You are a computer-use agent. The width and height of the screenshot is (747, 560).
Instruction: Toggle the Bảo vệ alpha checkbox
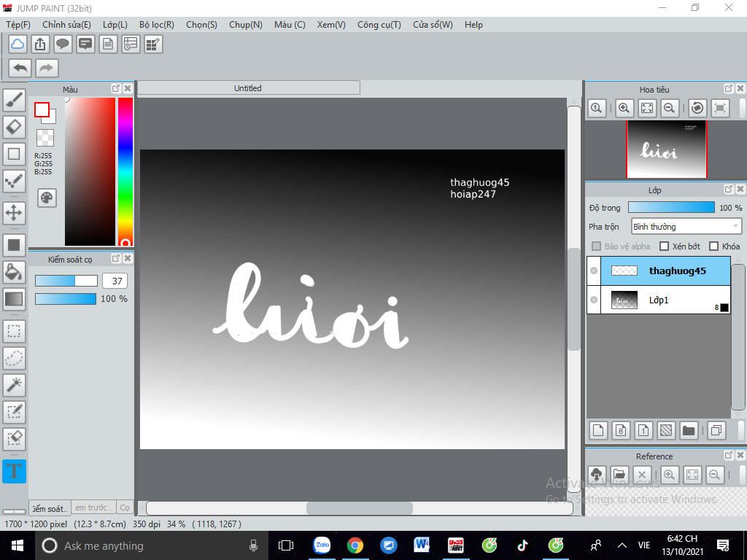click(x=596, y=246)
